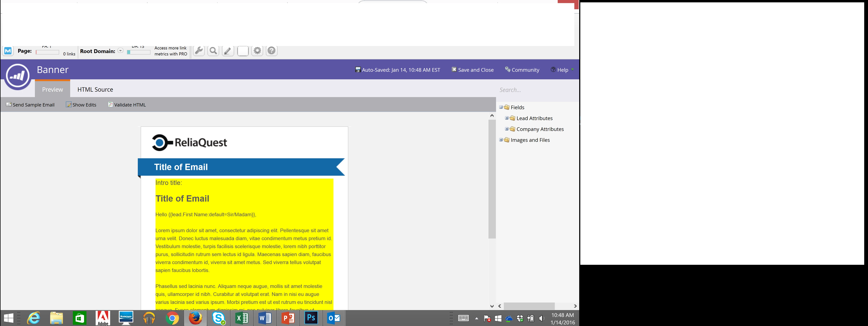Click the preview vertical scrollbar thumb
The image size is (868, 326).
coord(492,179)
